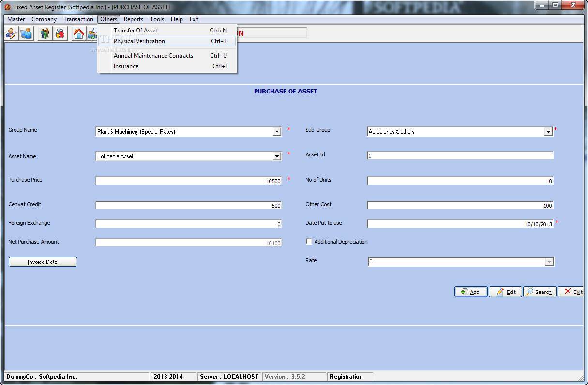Image resolution: width=588 pixels, height=385 pixels.
Task: Focus the No of Units field
Action: pos(460,181)
